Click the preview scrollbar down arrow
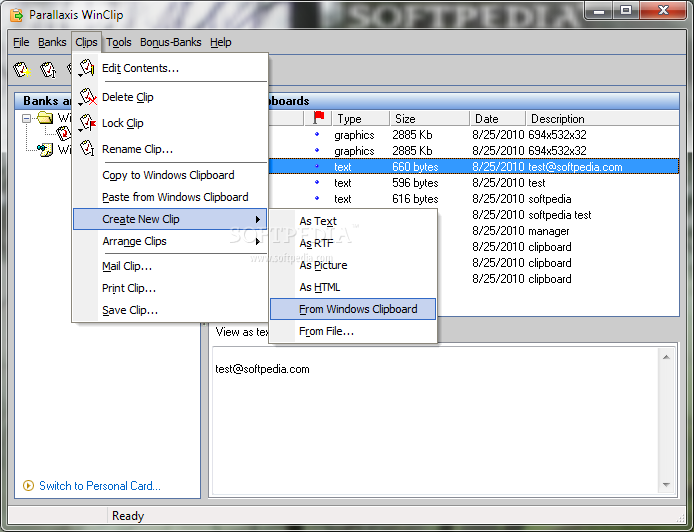The height and width of the screenshot is (532, 694). pyautogui.click(x=666, y=485)
